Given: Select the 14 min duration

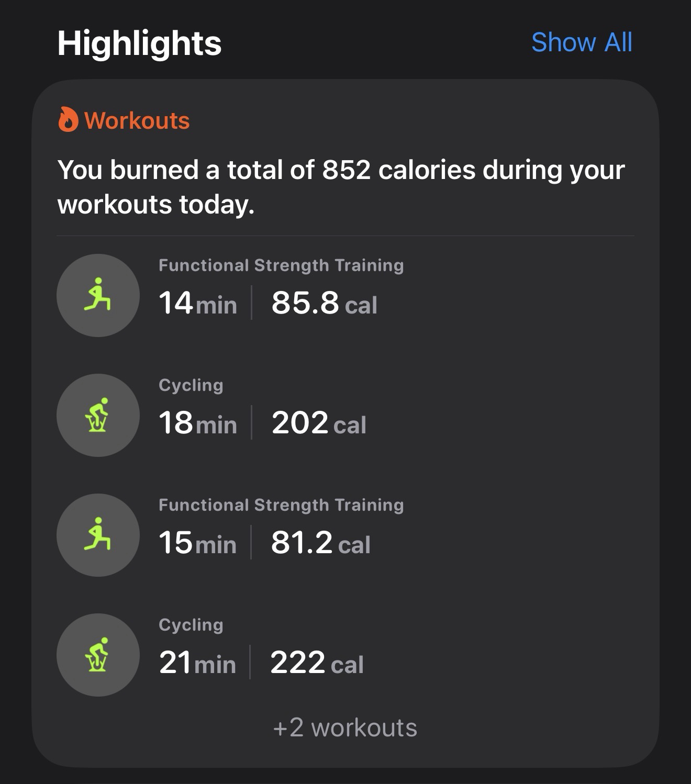Looking at the screenshot, I should tap(197, 303).
